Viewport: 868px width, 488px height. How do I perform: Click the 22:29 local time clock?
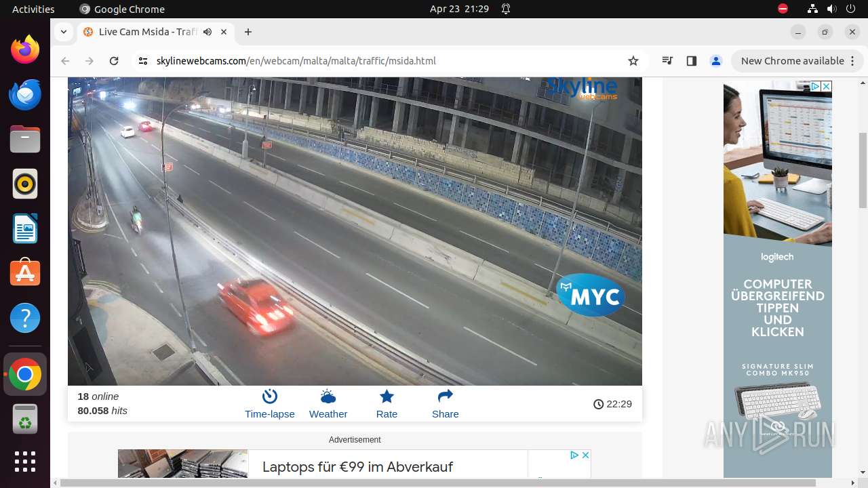[612, 404]
